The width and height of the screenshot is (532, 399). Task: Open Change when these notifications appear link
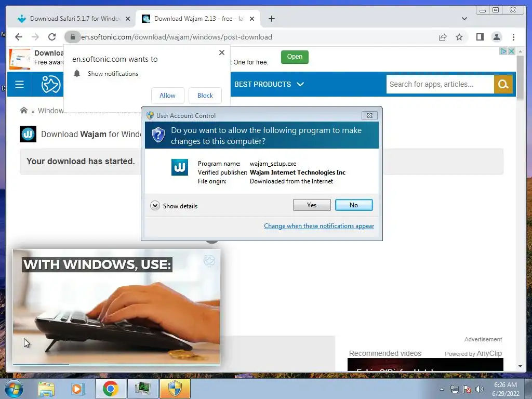(319, 226)
